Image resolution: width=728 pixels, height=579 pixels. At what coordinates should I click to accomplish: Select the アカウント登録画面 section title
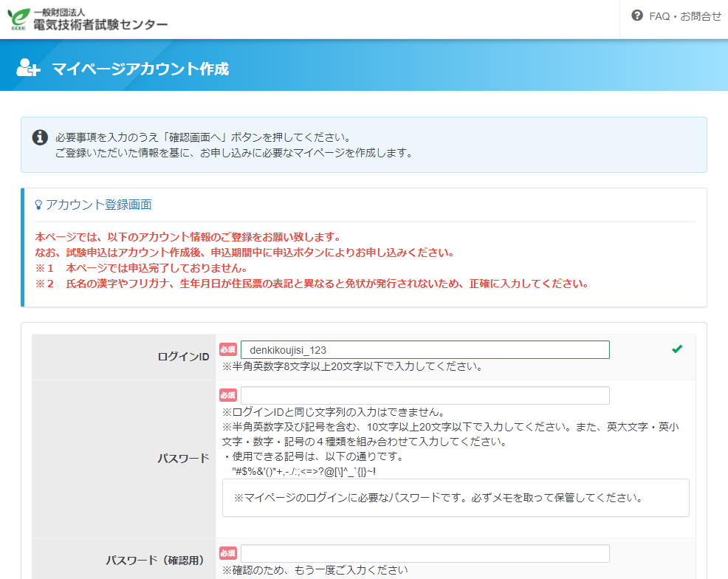tap(99, 205)
